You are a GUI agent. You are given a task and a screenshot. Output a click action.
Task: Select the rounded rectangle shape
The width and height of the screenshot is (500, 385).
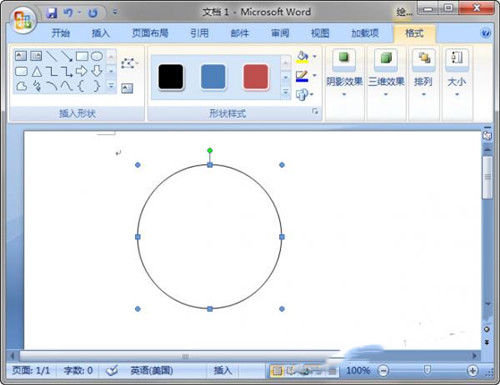coord(21,71)
